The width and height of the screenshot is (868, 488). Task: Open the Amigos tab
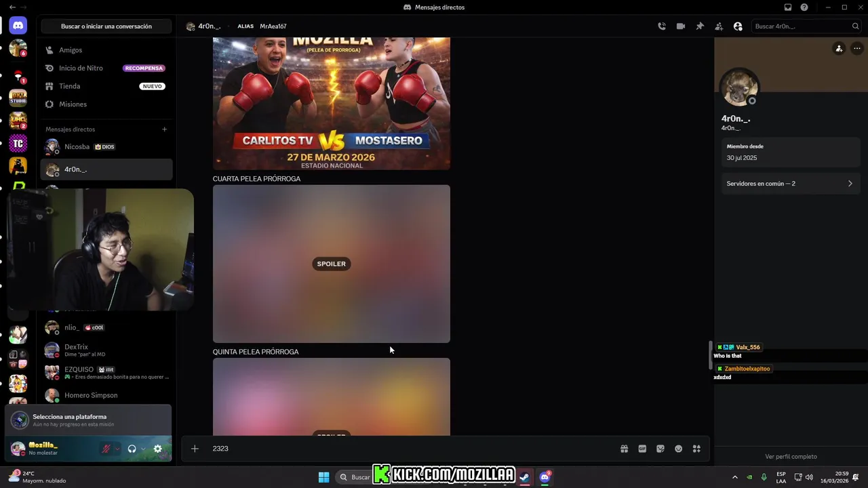[x=106, y=50]
